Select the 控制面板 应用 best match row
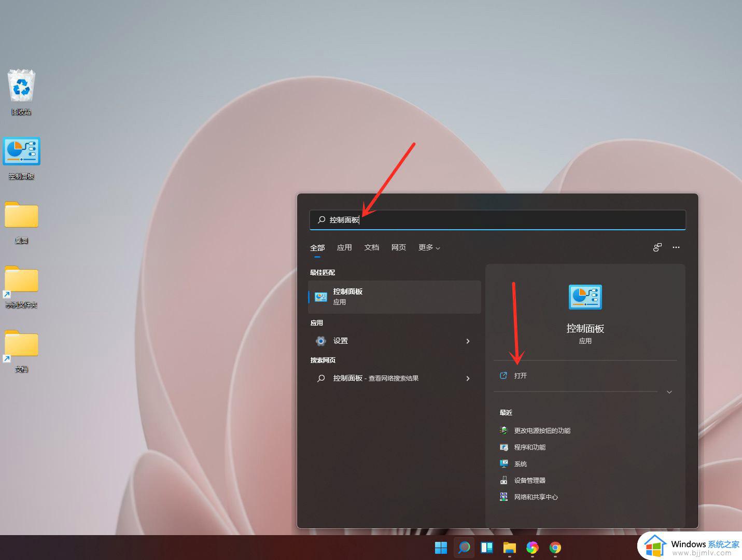The width and height of the screenshot is (742, 560). click(x=395, y=297)
